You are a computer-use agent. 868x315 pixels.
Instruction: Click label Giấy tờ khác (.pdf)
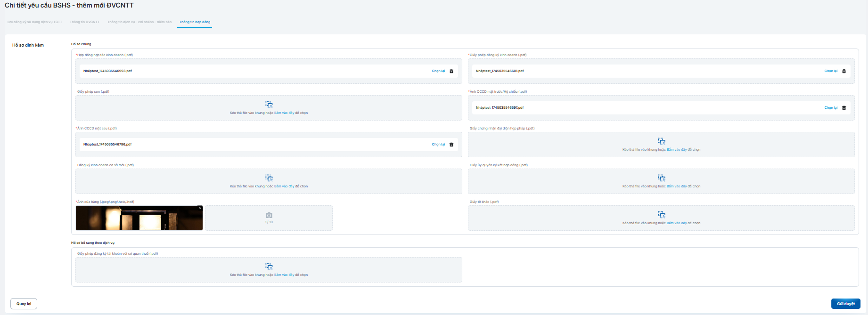[x=484, y=202]
